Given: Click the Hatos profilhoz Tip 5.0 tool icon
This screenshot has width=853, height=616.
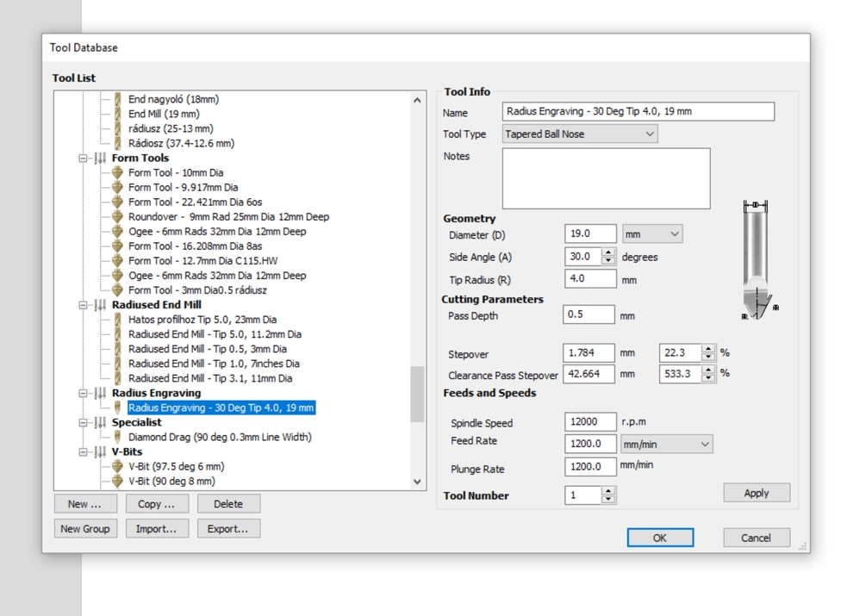Looking at the screenshot, I should click(118, 320).
